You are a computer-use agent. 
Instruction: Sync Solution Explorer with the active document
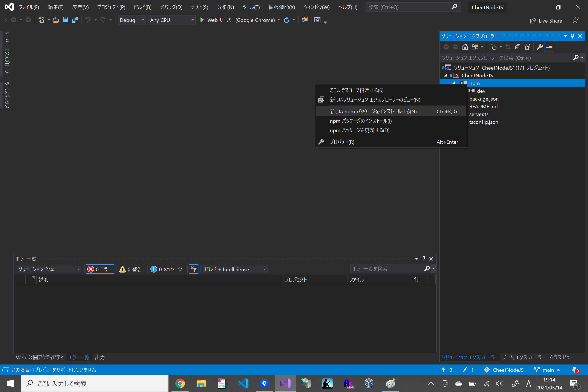[x=508, y=47]
